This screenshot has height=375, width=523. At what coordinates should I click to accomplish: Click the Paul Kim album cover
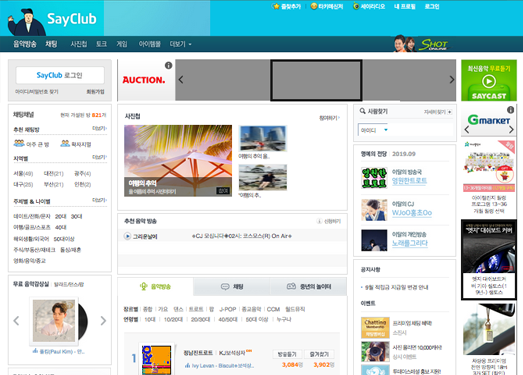pos(54,321)
